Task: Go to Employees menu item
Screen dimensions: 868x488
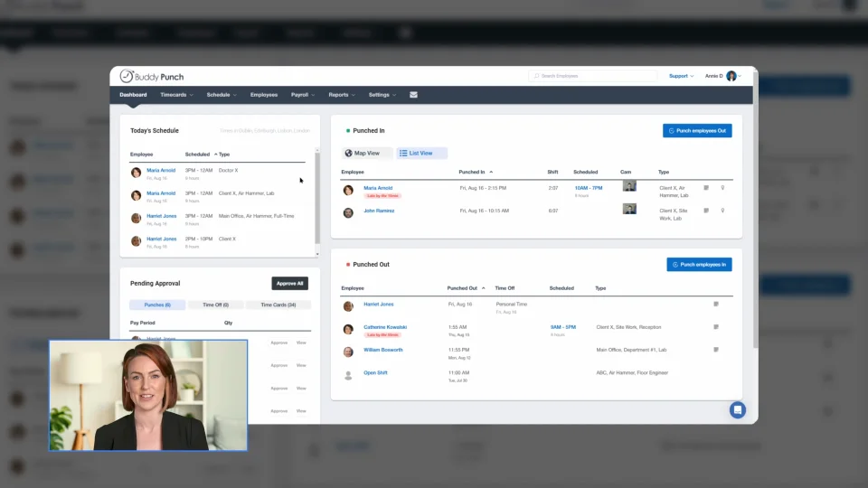Action: (x=263, y=95)
